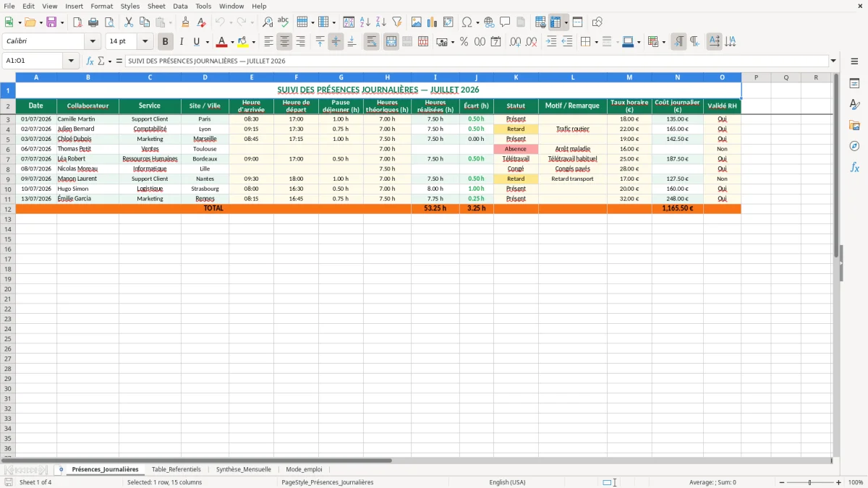Open the Data menu

[180, 6]
